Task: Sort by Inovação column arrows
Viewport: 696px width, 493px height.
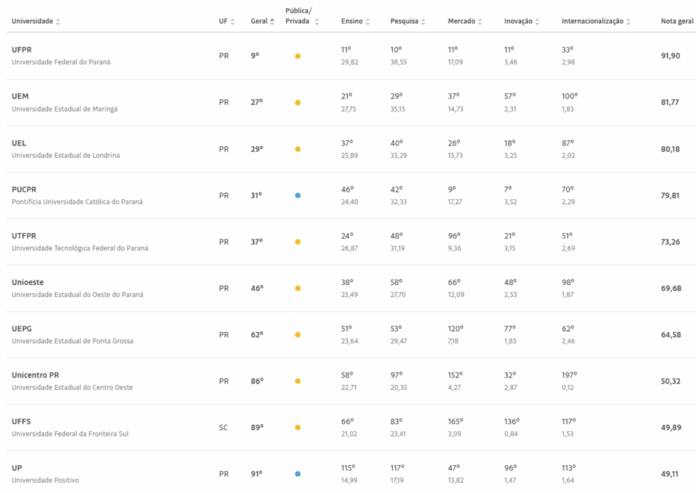Action: [537, 21]
